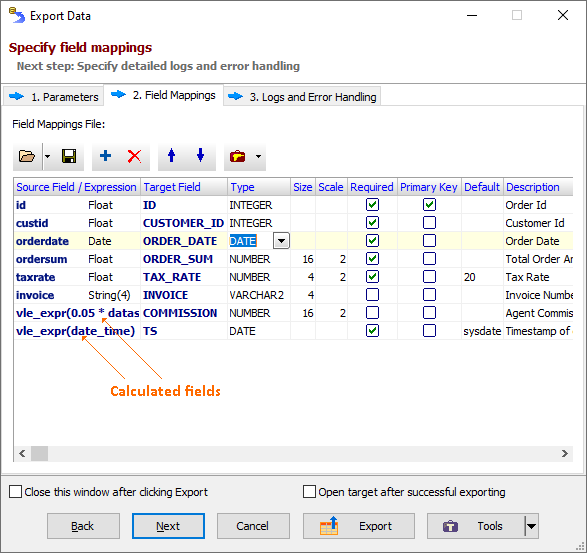This screenshot has width=587, height=553.
Task: Click the Type column header
Action: pyautogui.click(x=259, y=187)
